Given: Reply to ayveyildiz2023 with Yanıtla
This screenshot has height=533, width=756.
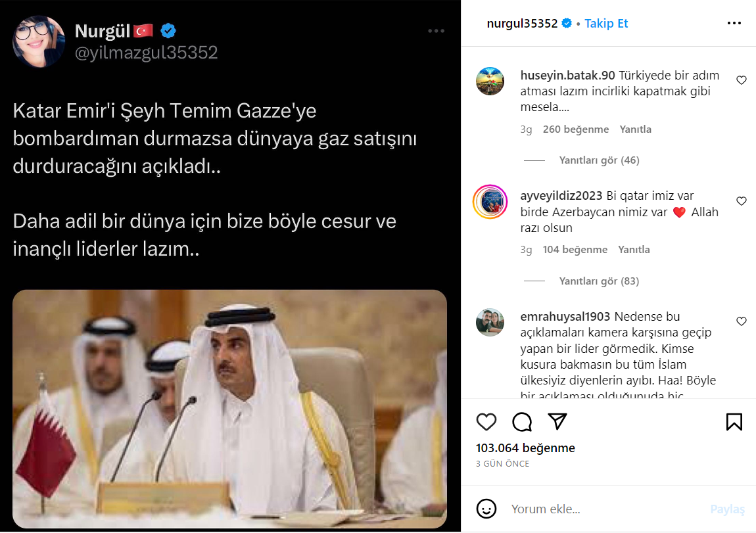Looking at the screenshot, I should 634,250.
